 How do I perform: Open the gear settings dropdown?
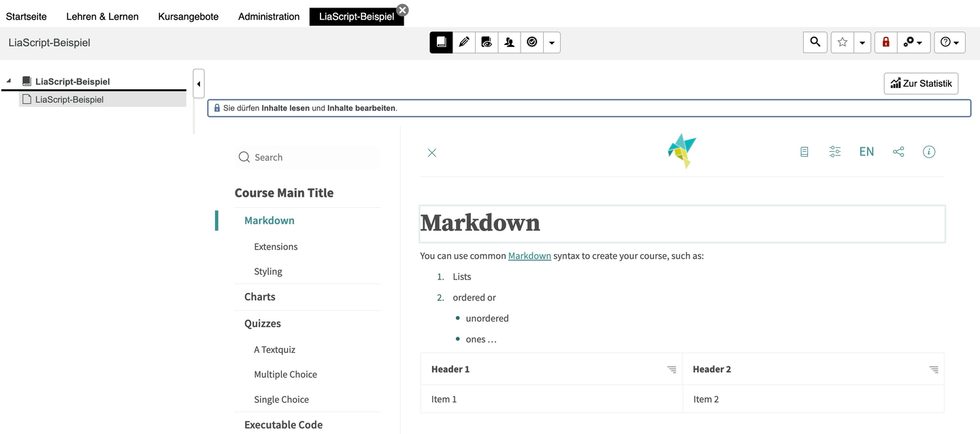(x=913, y=42)
